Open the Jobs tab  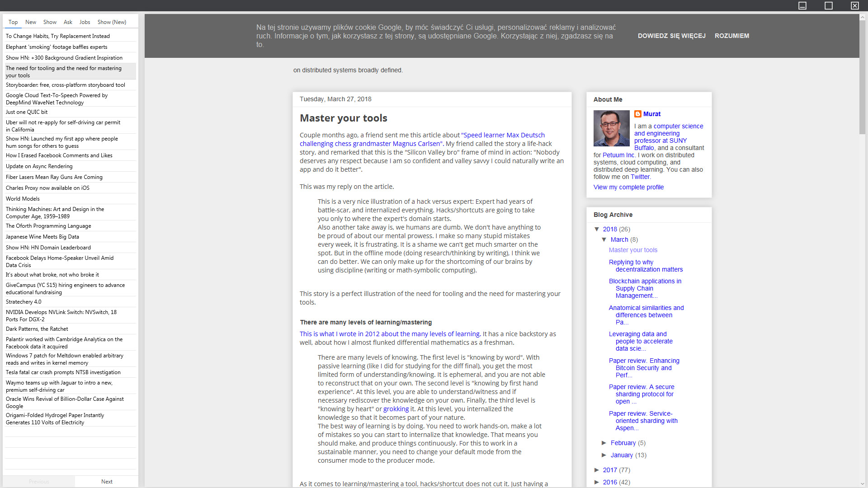pyautogui.click(x=85, y=22)
